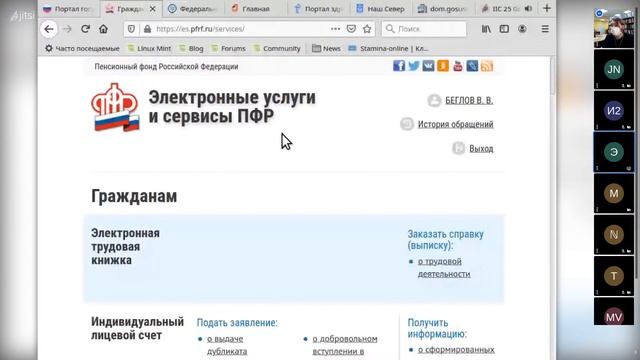The height and width of the screenshot is (360, 640).
Task: Bookmark this page with the star
Action: click(367, 29)
